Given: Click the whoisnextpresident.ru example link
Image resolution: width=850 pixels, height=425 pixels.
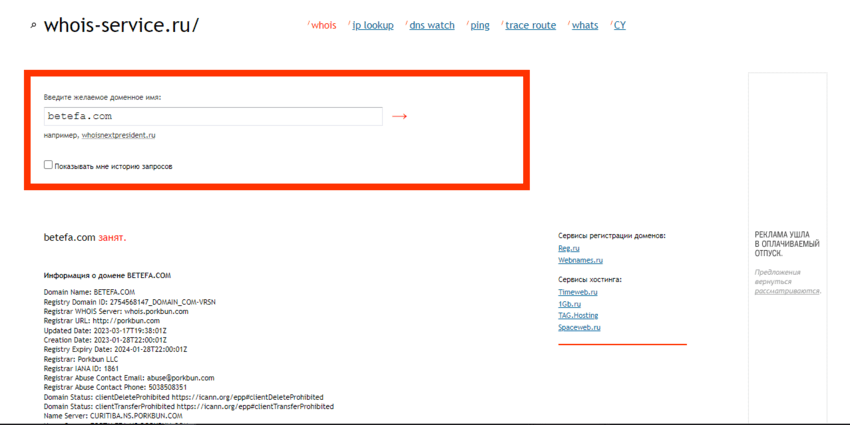Looking at the screenshot, I should (x=118, y=135).
